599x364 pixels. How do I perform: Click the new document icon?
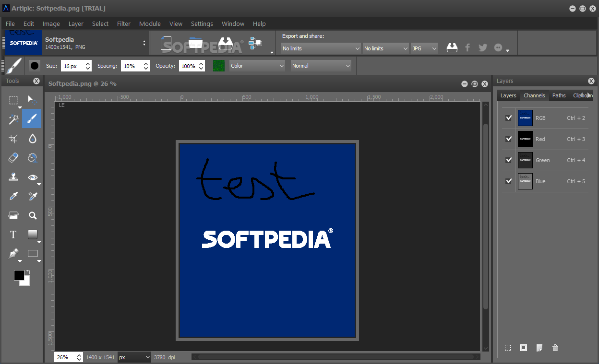click(x=167, y=44)
